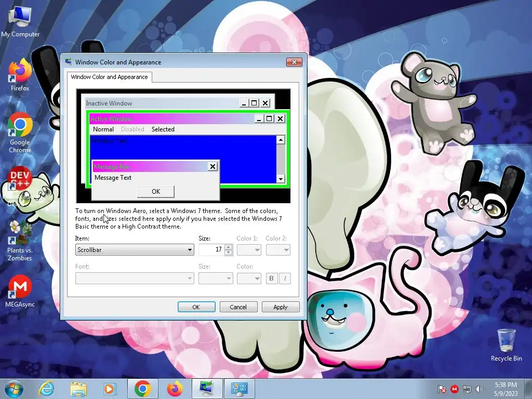Open the volume speaker tray icon
The height and width of the screenshot is (399, 532).
tap(480, 389)
